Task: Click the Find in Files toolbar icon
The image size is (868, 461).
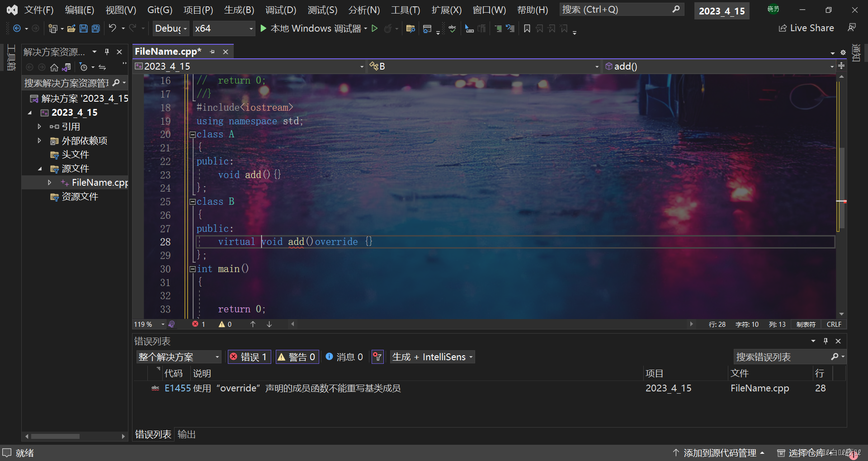Action: (410, 28)
